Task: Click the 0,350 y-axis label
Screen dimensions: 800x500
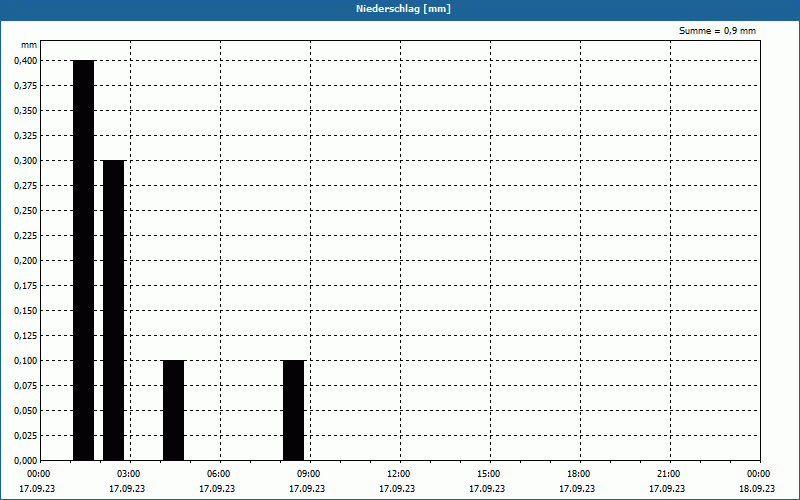Action: coord(26,111)
